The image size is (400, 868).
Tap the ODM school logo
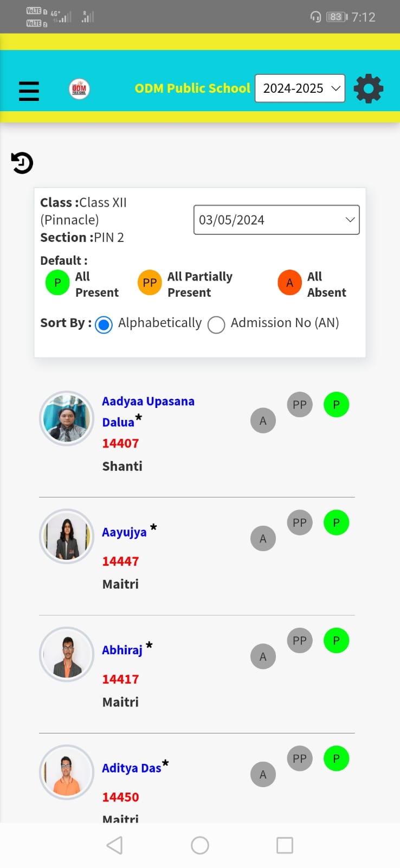79,89
